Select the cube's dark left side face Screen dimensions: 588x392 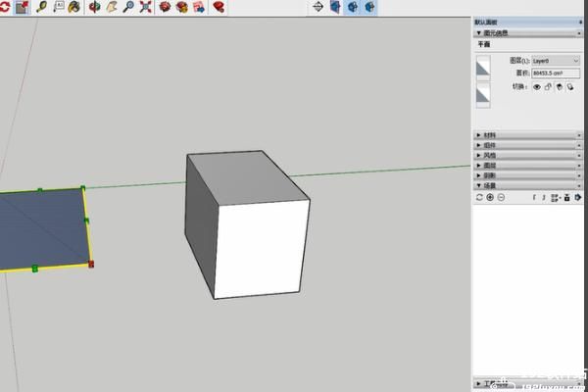click(201, 225)
